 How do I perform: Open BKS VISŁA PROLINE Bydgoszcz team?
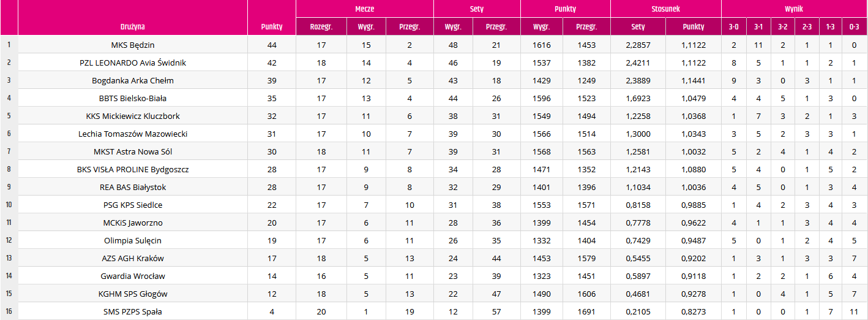coord(133,169)
